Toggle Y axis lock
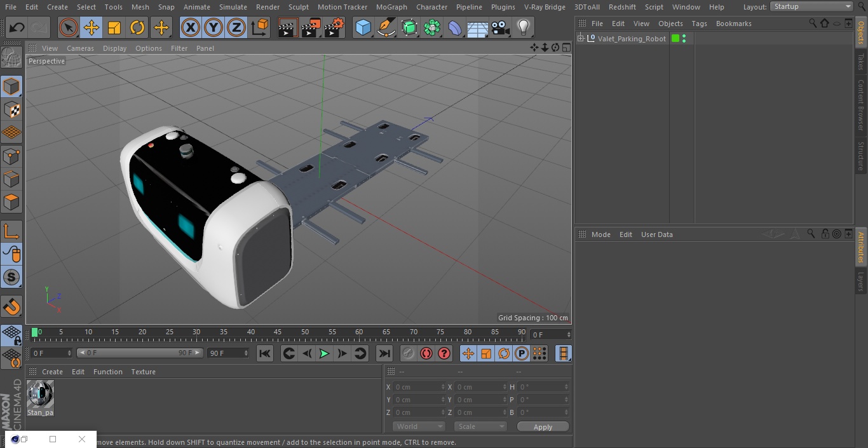 click(x=214, y=27)
